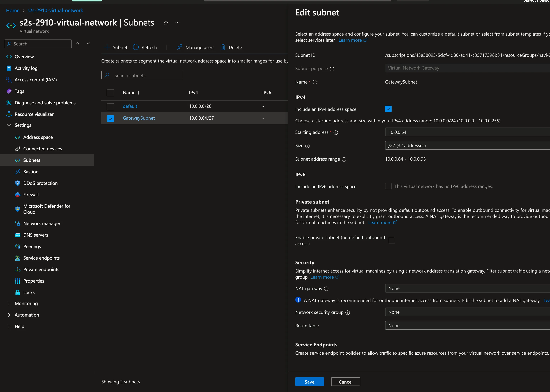Open DDoS protection settings
This screenshot has height=392, width=550.
pos(40,183)
